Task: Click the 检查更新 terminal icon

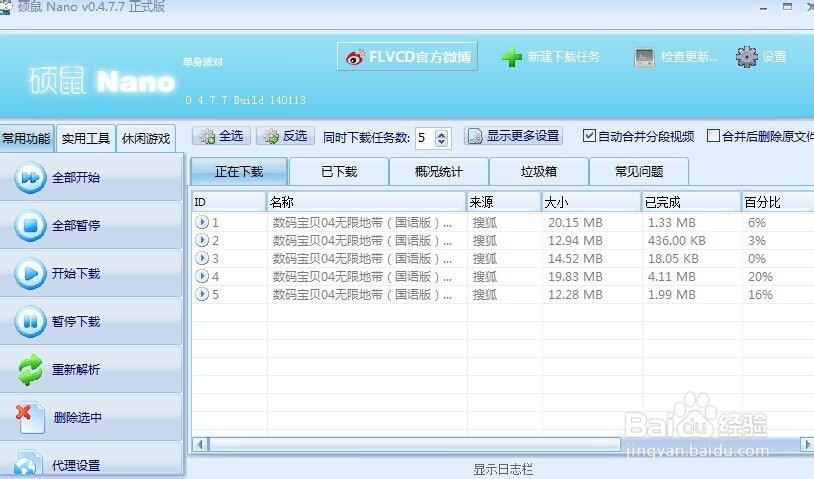Action: coord(644,57)
